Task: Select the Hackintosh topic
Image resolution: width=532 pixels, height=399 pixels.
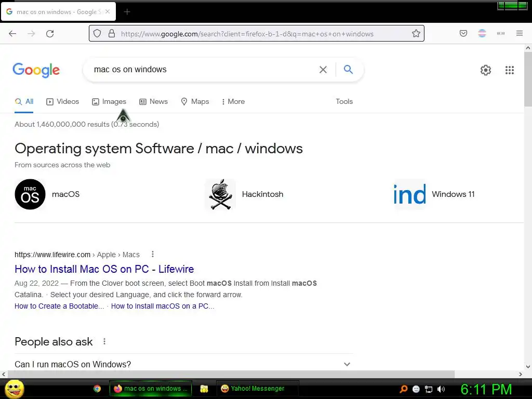Action: click(x=244, y=194)
